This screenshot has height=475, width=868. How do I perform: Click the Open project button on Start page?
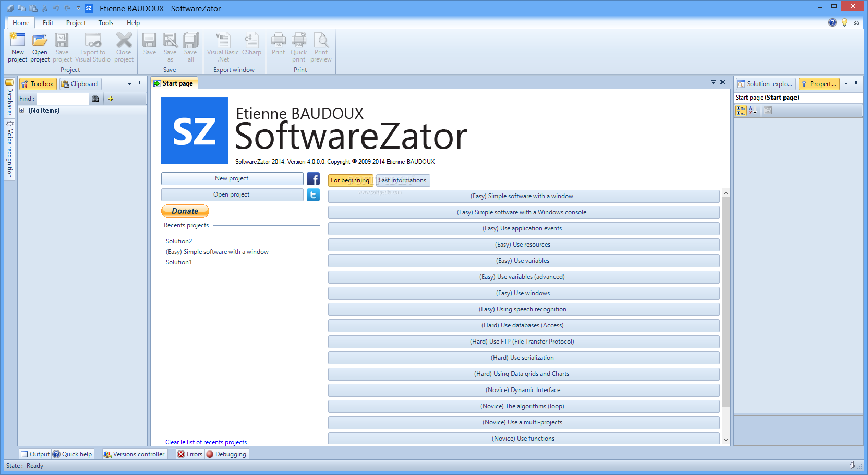232,194
